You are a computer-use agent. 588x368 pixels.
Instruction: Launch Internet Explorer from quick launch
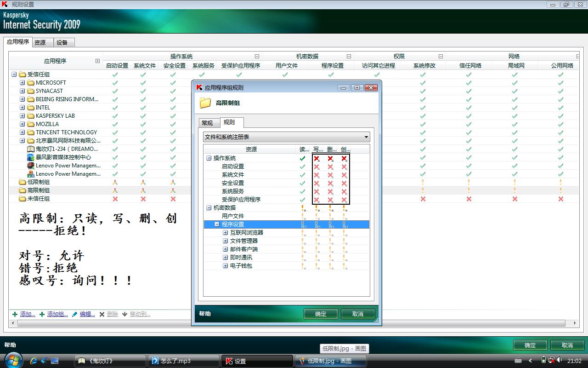(x=34, y=361)
